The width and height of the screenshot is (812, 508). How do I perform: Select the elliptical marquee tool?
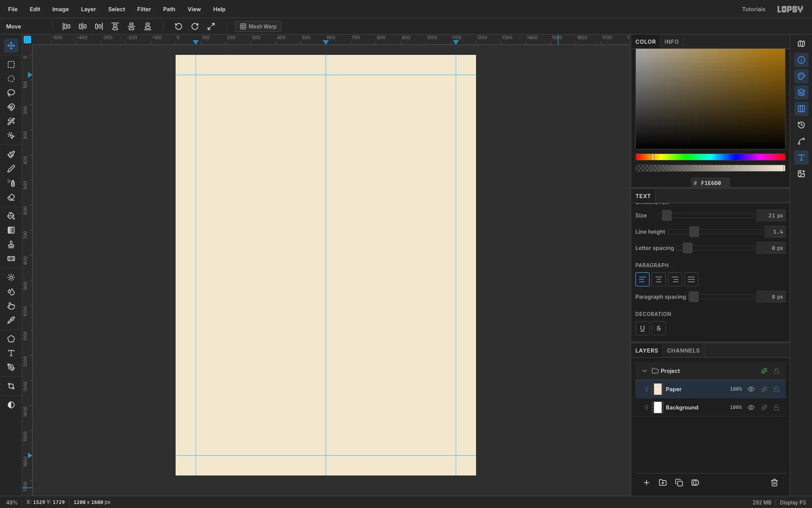coord(11,79)
